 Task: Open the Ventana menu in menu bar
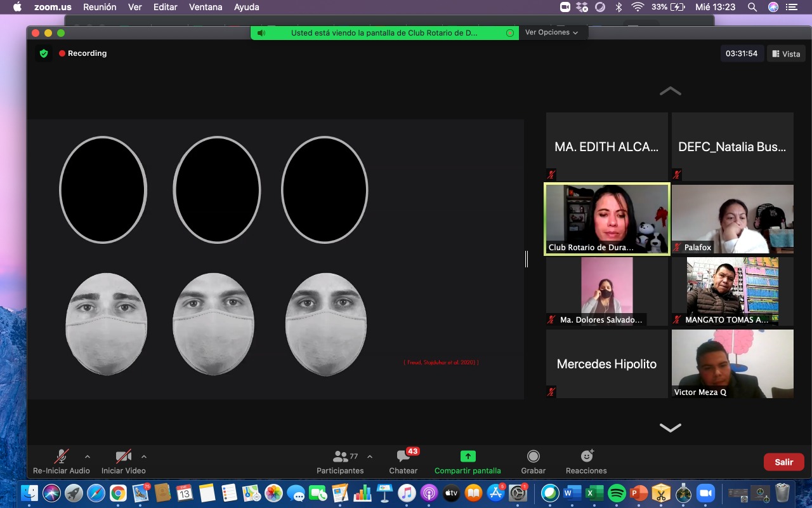pyautogui.click(x=206, y=7)
